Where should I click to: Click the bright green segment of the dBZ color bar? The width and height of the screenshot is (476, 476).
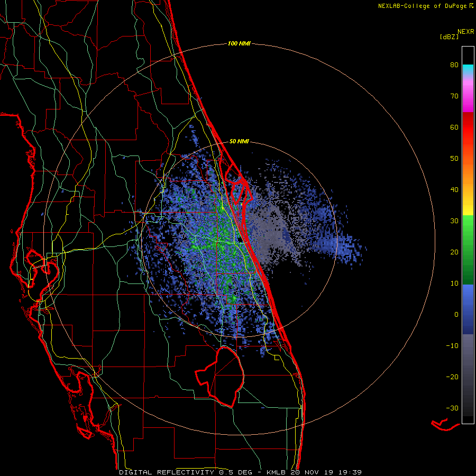click(468, 229)
